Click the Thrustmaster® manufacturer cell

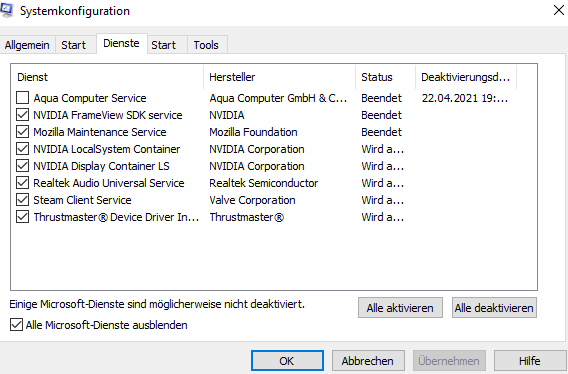(x=247, y=217)
